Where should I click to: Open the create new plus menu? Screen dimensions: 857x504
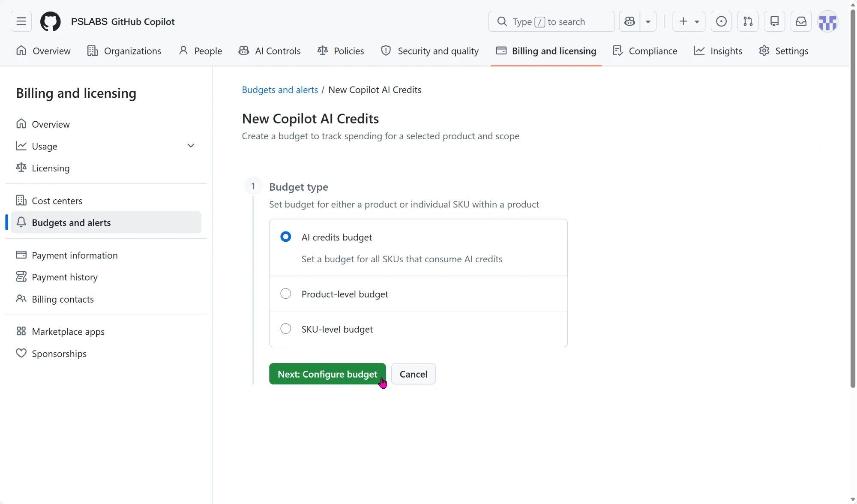(689, 21)
